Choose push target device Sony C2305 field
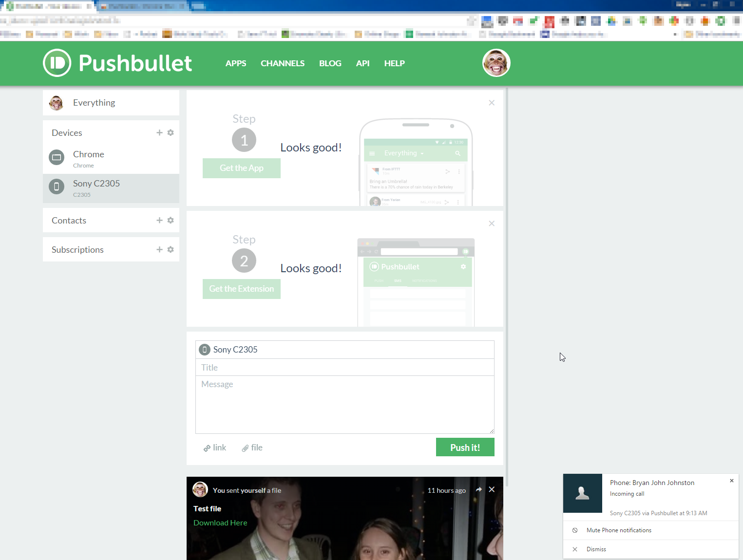Screen dimensions: 743x560 (345, 350)
